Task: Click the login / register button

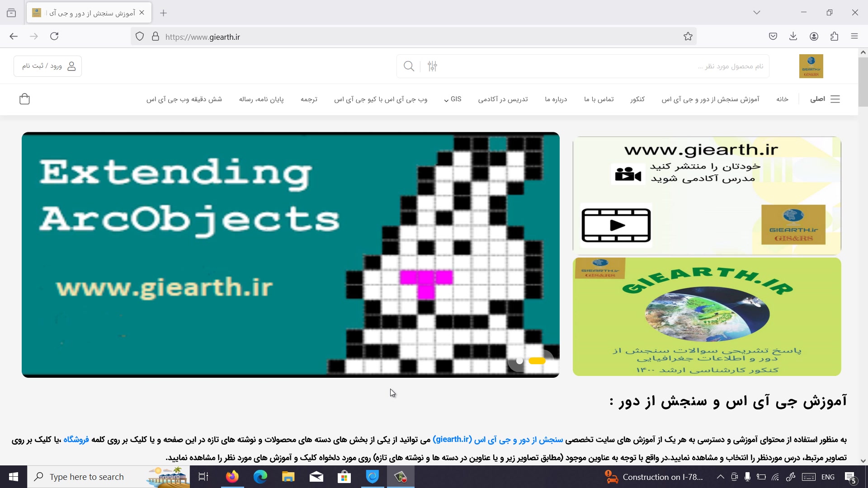Action: click(48, 66)
